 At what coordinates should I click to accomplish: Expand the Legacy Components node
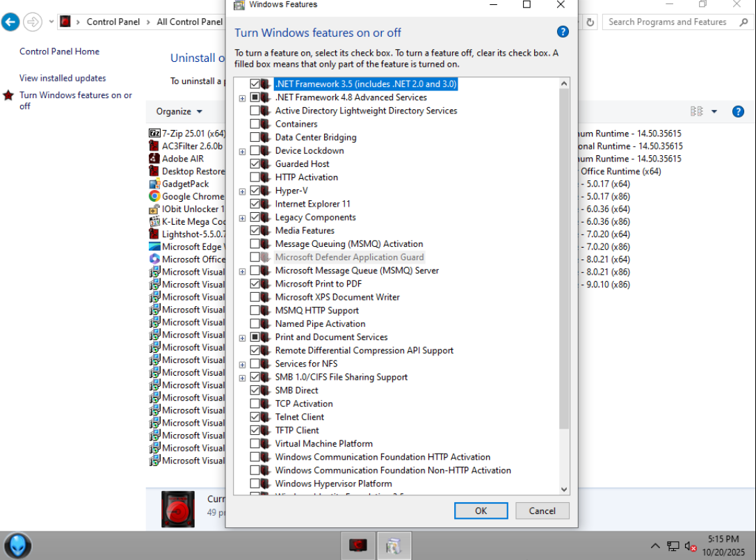(x=243, y=218)
